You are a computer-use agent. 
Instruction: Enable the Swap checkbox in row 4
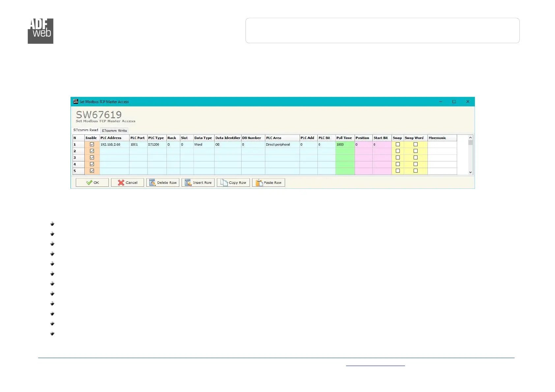tap(398, 164)
